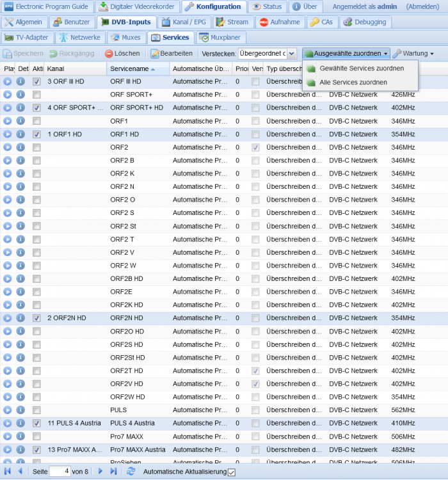
Task: Show details for the ORF1 HD service
Action: coord(20,134)
